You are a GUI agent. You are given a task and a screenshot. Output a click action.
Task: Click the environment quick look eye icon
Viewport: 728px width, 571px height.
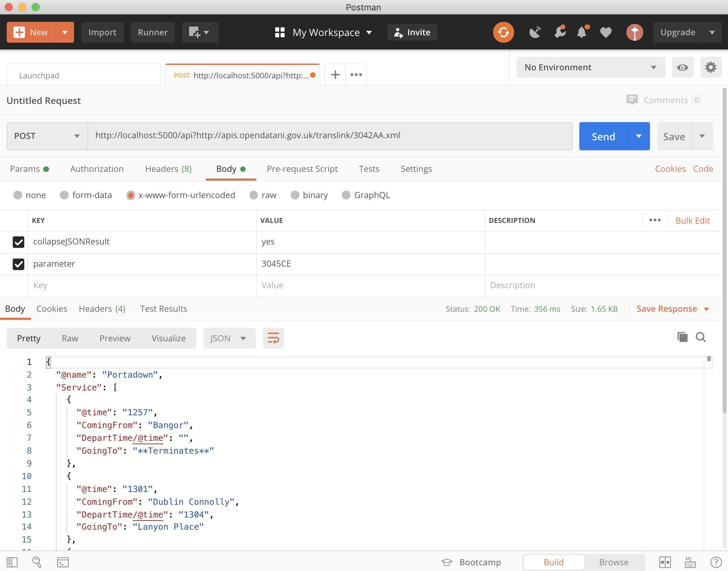point(682,68)
